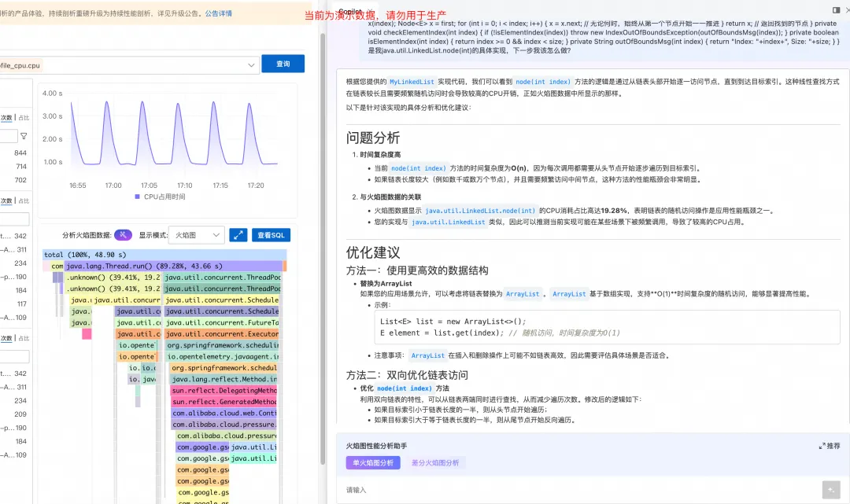Click the com.alibaba.cloud.pressure flame bar below web.Conti

pos(224,425)
